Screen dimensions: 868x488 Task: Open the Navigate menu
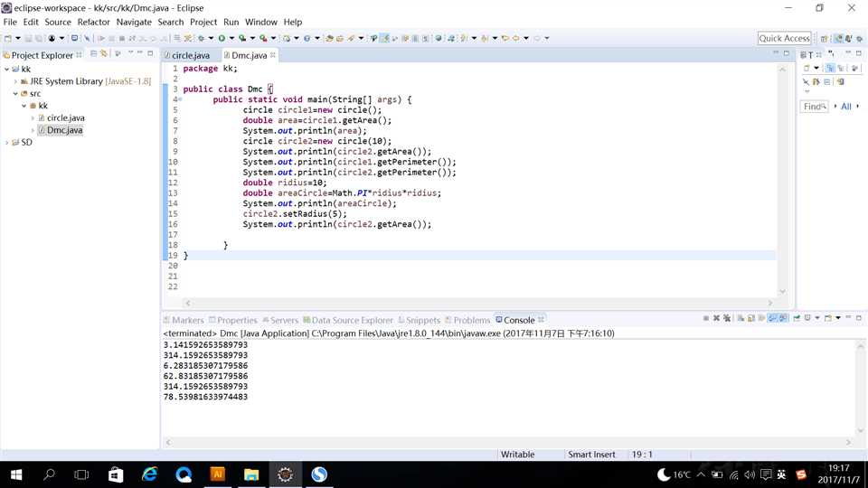click(x=134, y=22)
